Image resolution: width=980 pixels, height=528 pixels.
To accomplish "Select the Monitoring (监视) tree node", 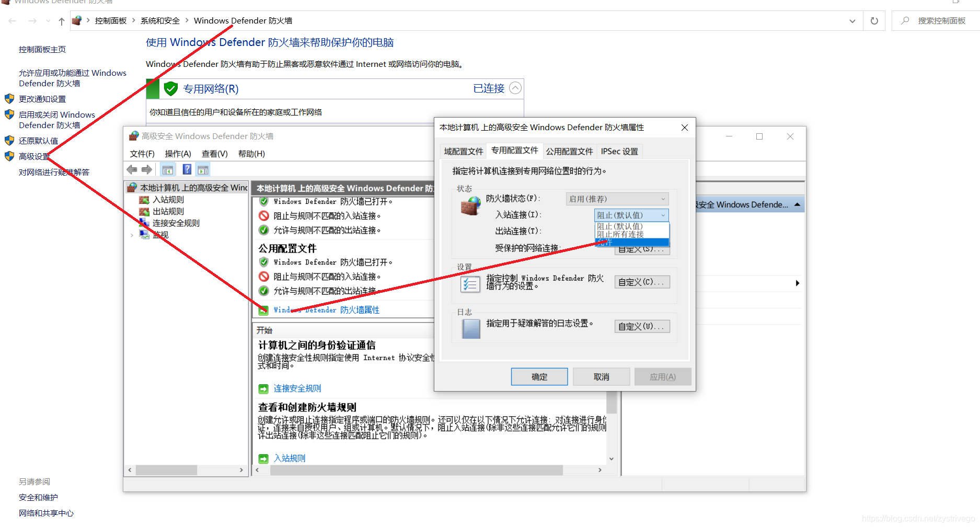I will [160, 235].
